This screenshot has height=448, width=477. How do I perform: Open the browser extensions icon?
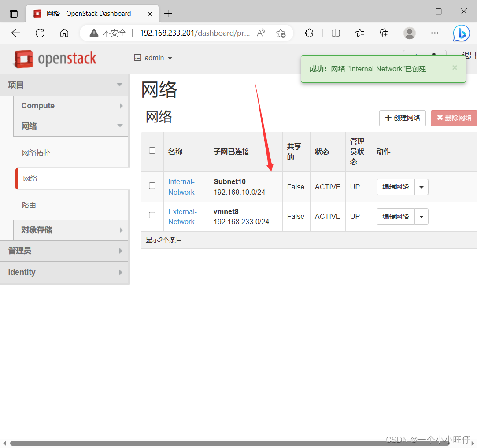coord(309,33)
